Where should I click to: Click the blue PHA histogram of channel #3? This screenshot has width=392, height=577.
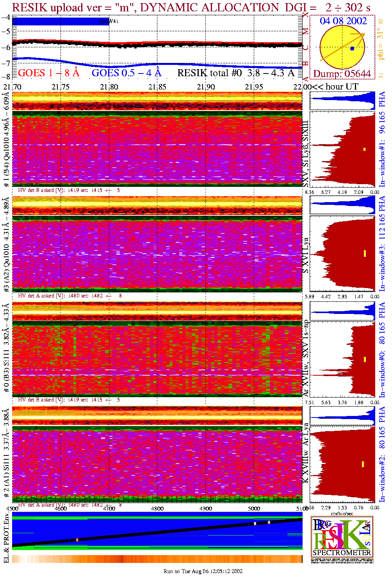(342, 205)
